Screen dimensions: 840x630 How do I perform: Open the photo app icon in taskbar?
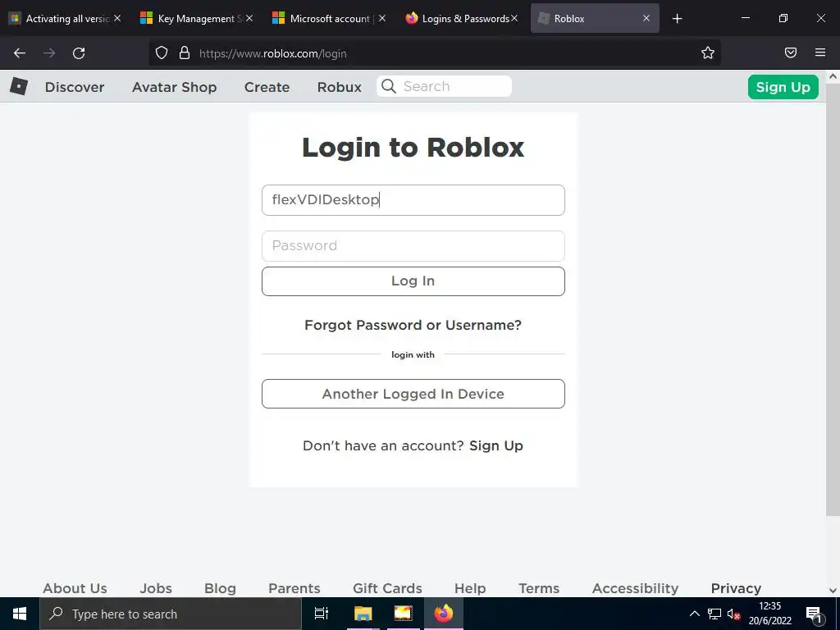403,614
